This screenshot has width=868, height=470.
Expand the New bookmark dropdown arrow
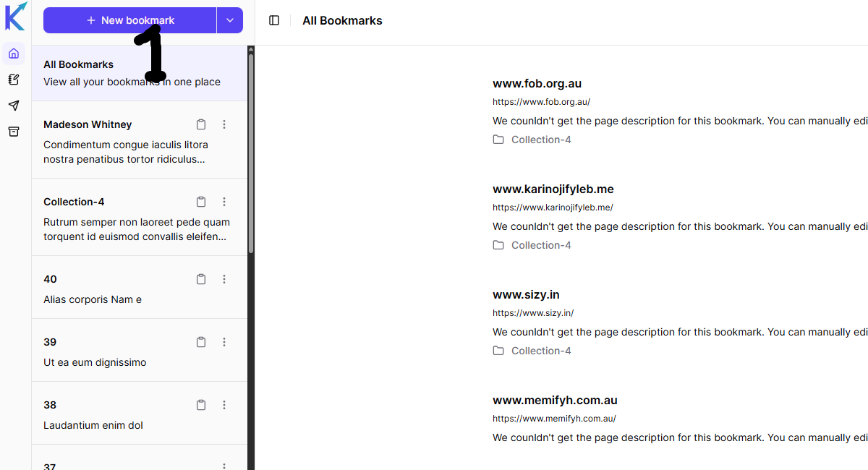tap(230, 20)
